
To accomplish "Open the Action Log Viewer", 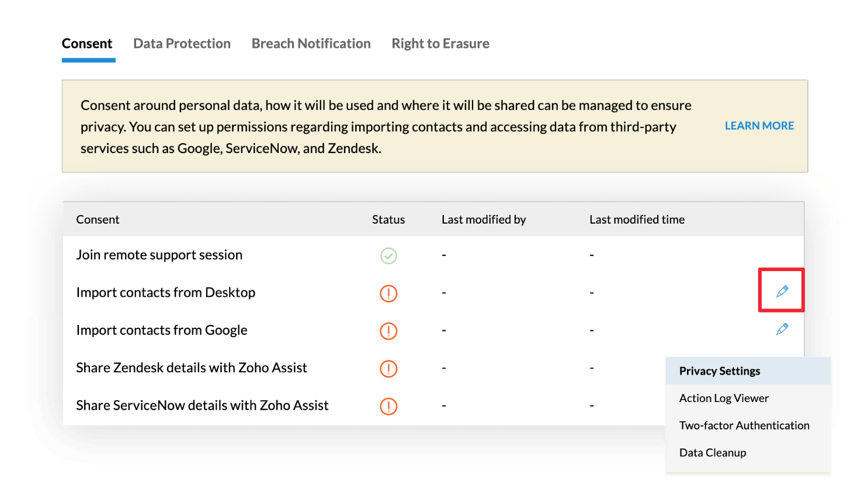I will click(x=724, y=398).
